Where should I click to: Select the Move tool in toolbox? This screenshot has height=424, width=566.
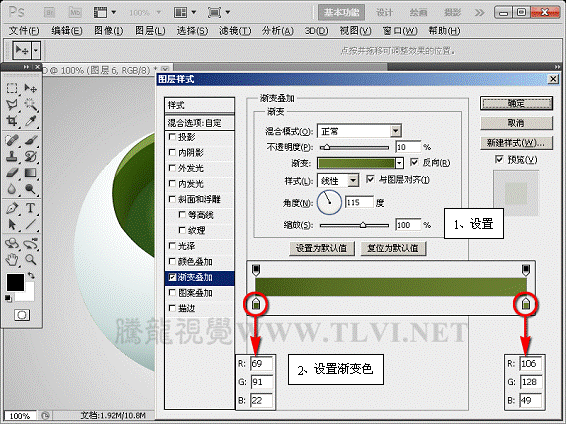pos(31,88)
